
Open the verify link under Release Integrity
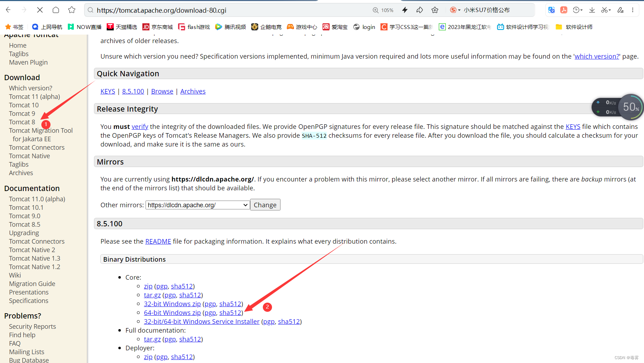point(140,126)
